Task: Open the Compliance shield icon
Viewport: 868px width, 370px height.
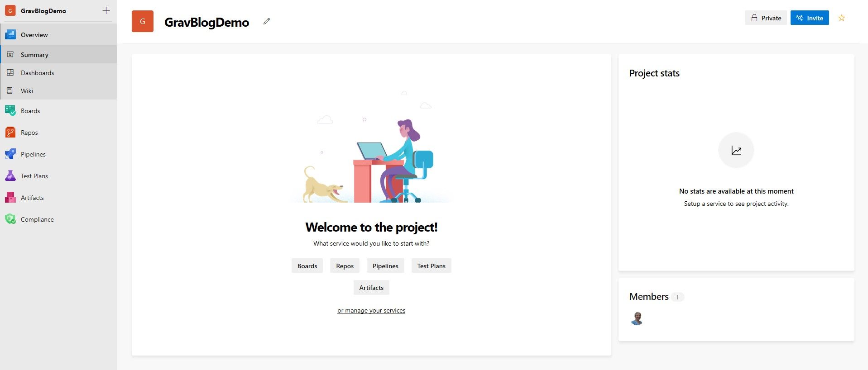Action: click(x=10, y=219)
